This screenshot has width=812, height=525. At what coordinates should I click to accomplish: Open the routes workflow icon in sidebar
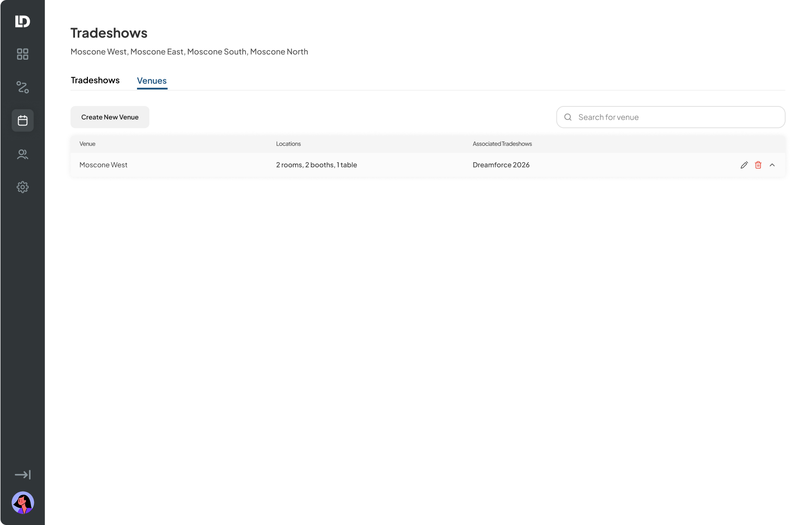22,87
